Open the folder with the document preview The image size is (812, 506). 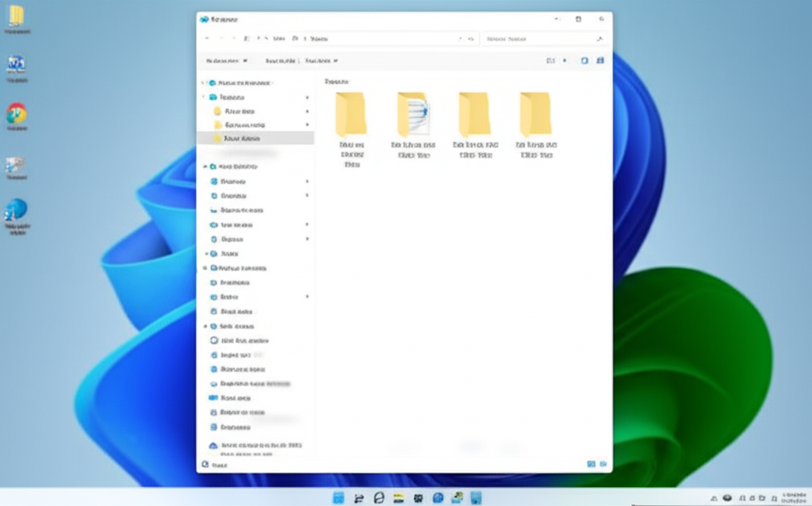point(413,115)
